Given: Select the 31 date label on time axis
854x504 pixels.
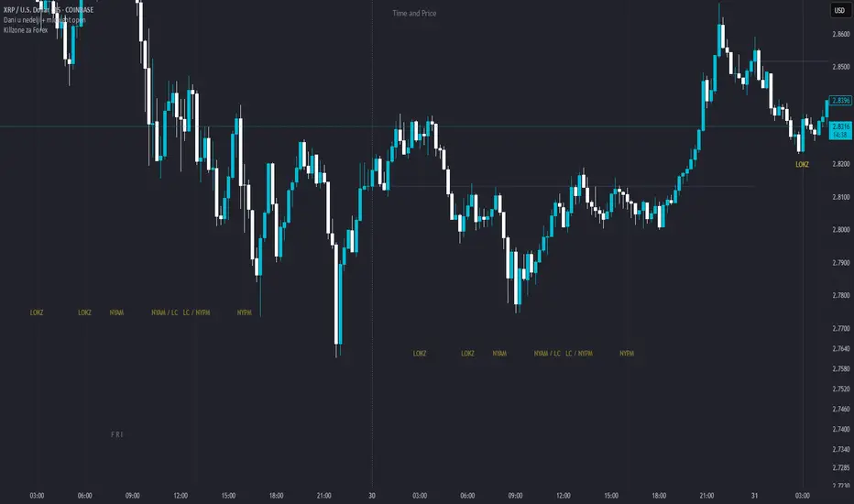Looking at the screenshot, I should (x=754, y=495).
